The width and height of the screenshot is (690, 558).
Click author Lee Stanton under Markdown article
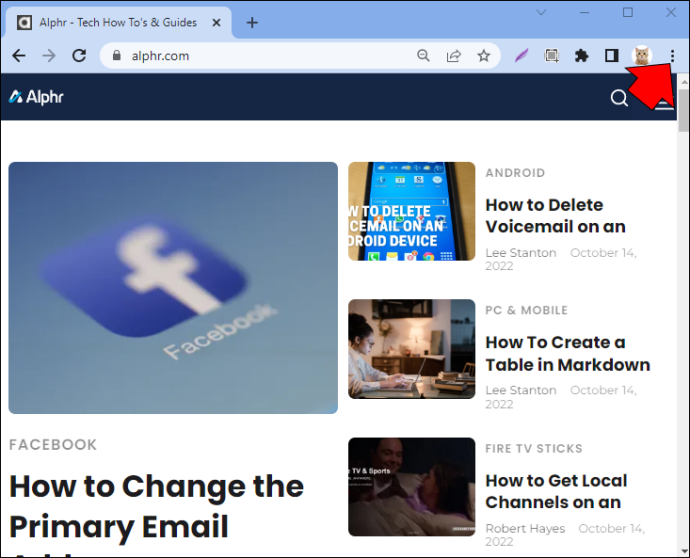coord(521,390)
